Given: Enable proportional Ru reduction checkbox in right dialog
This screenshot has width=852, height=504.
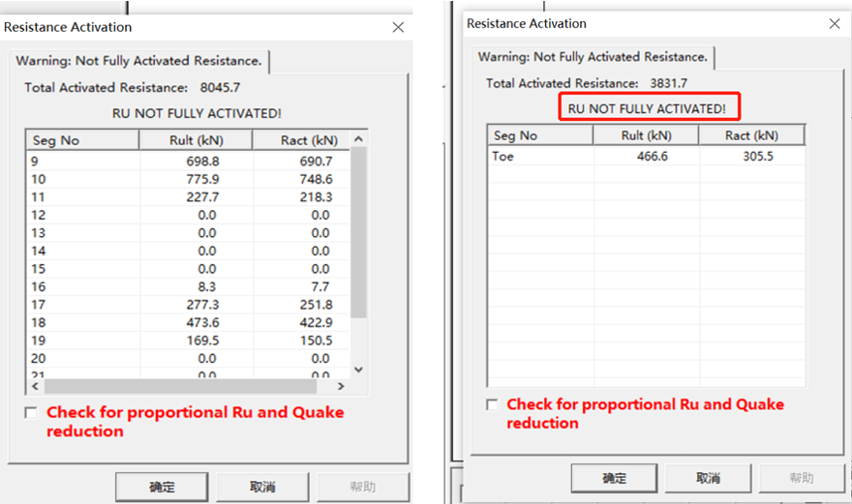Looking at the screenshot, I should tap(492, 404).
